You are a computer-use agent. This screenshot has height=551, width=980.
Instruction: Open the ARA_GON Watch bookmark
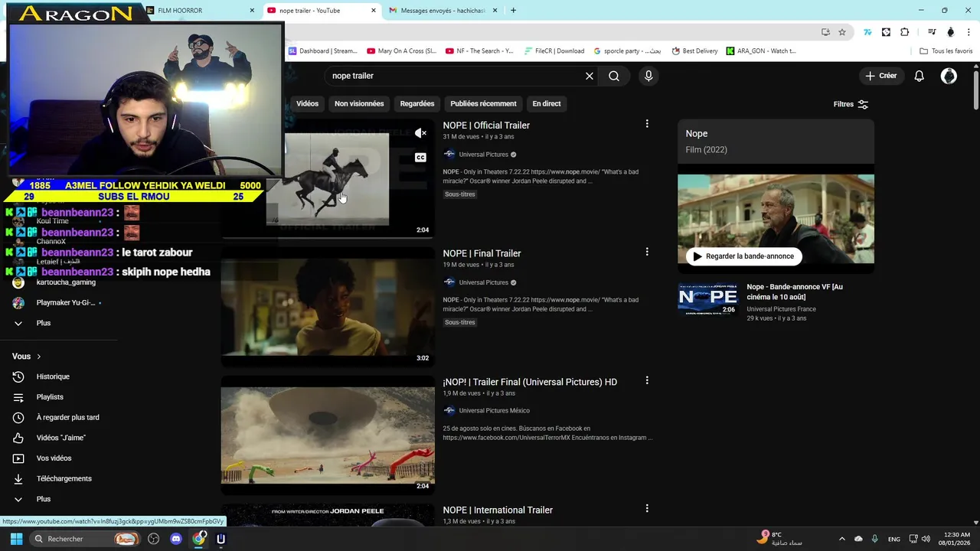click(x=761, y=51)
